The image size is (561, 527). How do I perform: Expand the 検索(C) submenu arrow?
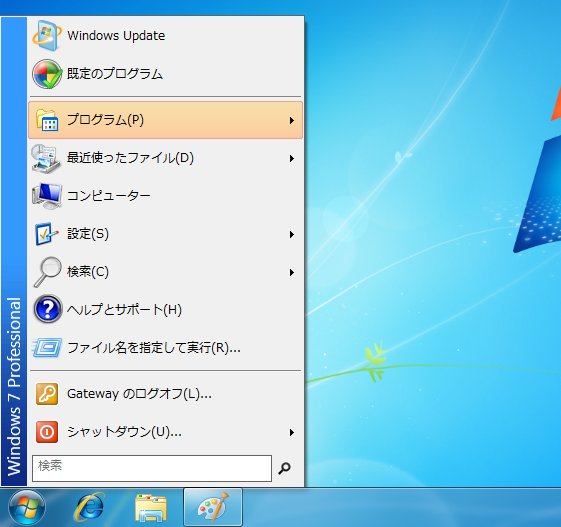292,273
